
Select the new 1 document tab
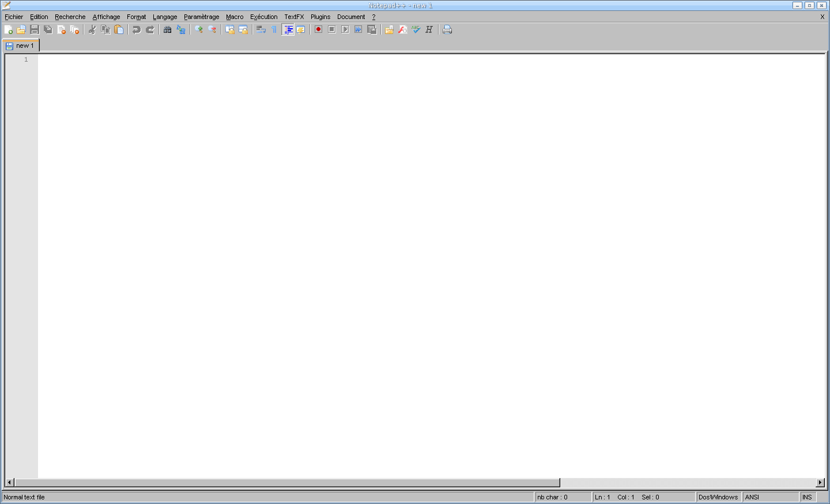[x=22, y=46]
